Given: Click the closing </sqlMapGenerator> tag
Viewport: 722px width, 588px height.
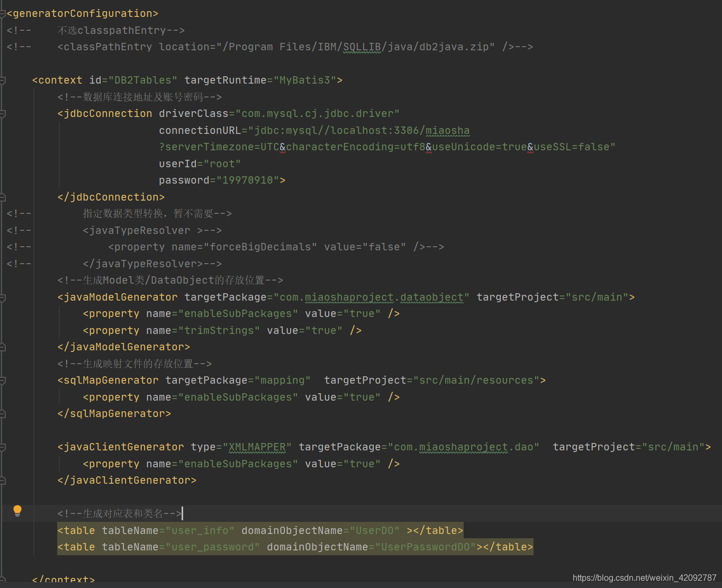Looking at the screenshot, I should point(114,414).
